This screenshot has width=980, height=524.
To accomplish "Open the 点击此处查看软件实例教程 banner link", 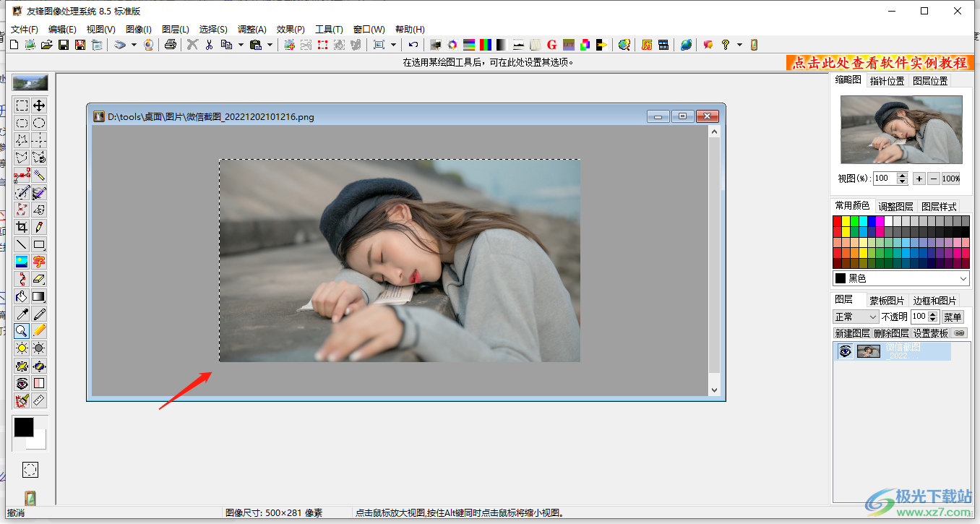I will coord(880,63).
